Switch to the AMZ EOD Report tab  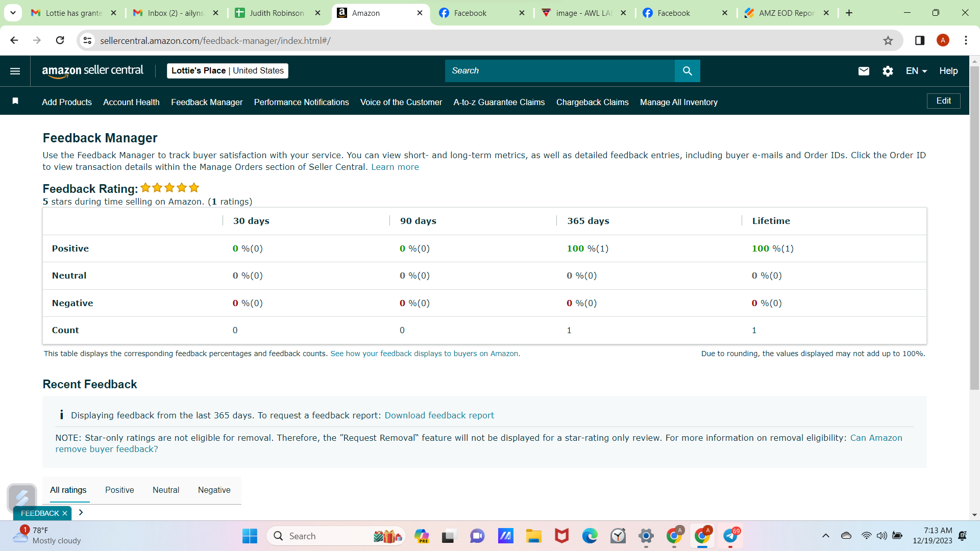coord(787,13)
